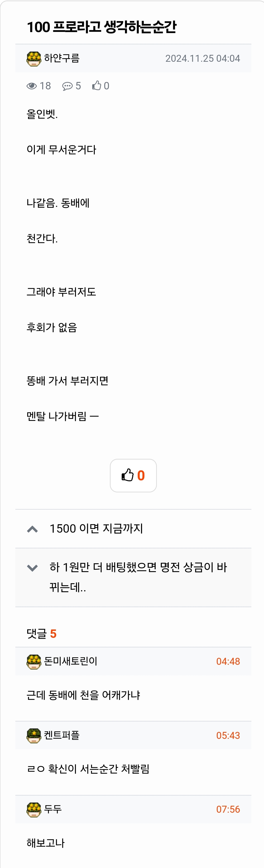Screen dimensions: 264x868
Task: Open previous post '1500 이면 지금까지'
Action: (96, 529)
